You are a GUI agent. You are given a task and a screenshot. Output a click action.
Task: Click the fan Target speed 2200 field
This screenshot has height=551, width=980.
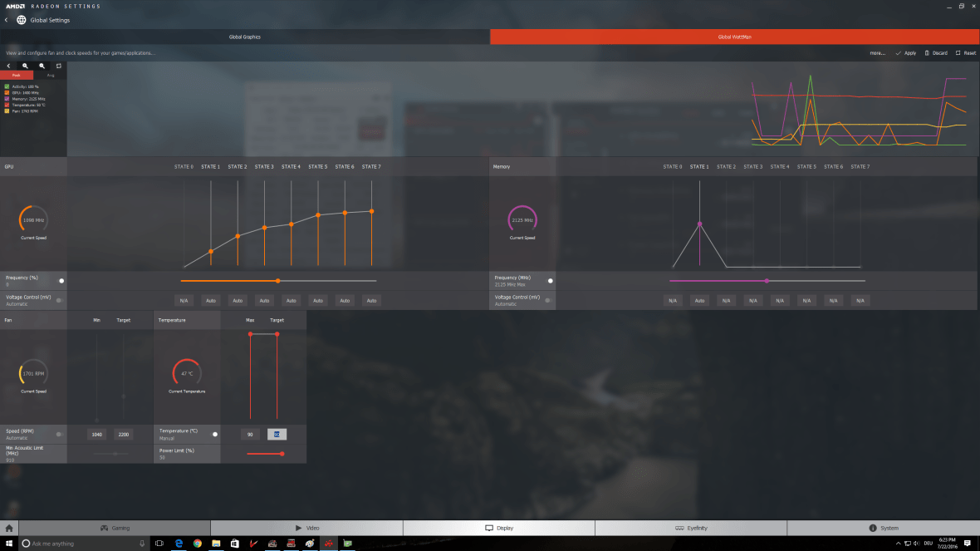[123, 434]
